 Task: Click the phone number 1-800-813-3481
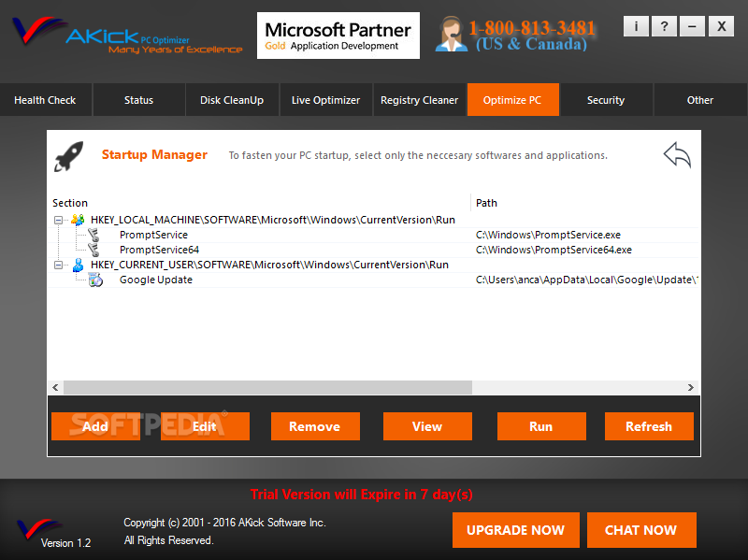coord(532,28)
